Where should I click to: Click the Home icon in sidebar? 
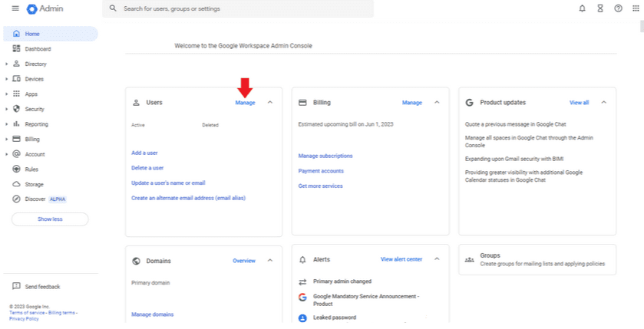click(16, 34)
